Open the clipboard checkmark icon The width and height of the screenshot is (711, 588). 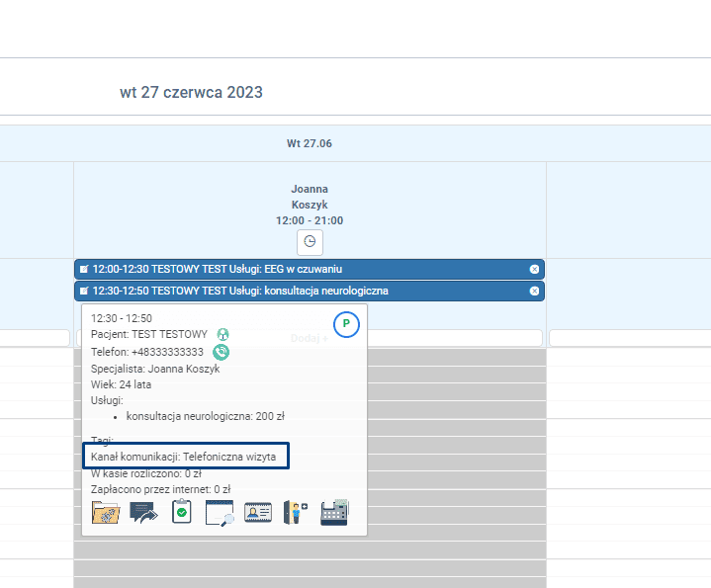click(181, 512)
